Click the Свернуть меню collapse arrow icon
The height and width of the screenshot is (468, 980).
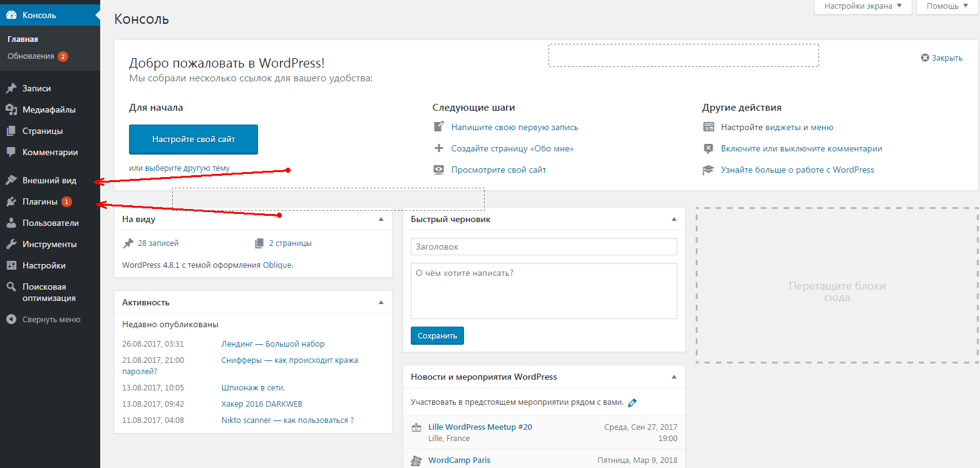pyautogui.click(x=11, y=320)
